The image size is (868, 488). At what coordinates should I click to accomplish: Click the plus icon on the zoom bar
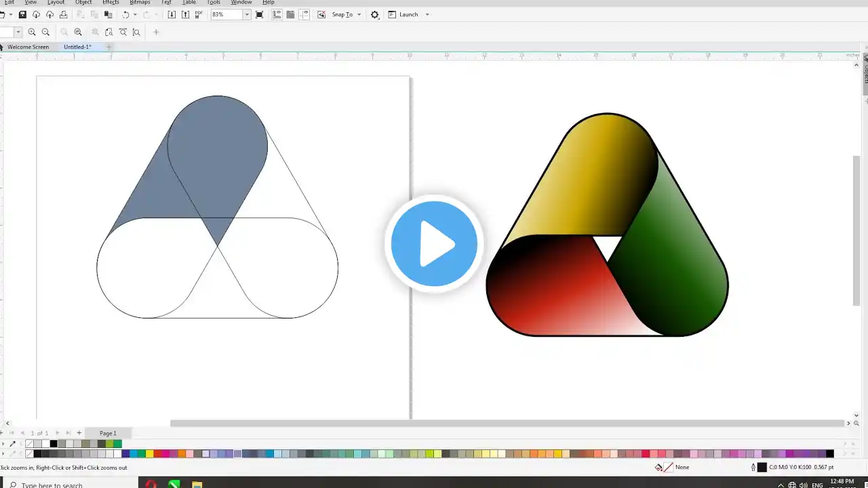(156, 32)
